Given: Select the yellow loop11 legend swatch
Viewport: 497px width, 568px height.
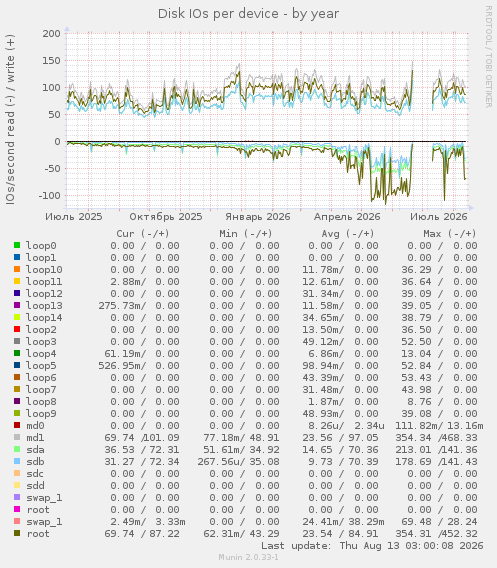Looking at the screenshot, I should point(17,281).
